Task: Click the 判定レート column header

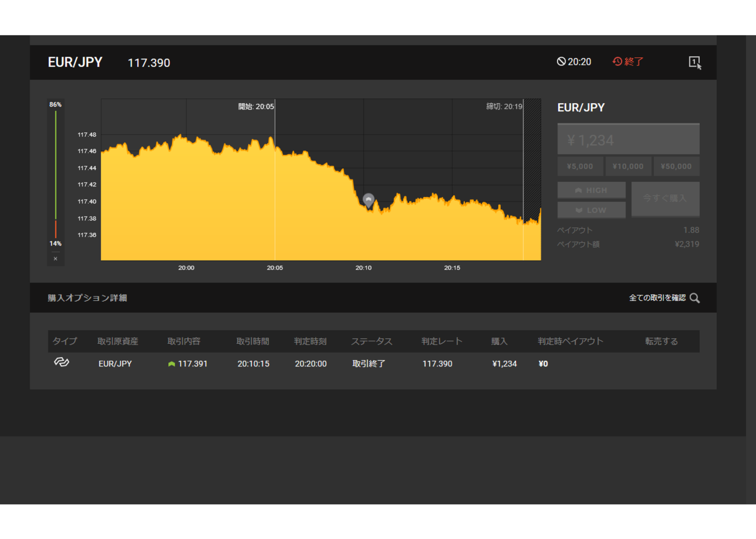Action: point(442,341)
